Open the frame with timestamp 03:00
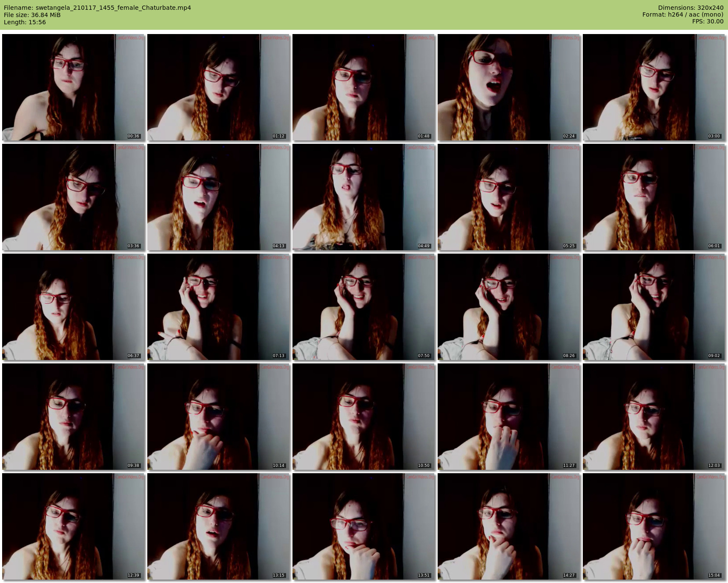The height and width of the screenshot is (583, 728). [654, 87]
